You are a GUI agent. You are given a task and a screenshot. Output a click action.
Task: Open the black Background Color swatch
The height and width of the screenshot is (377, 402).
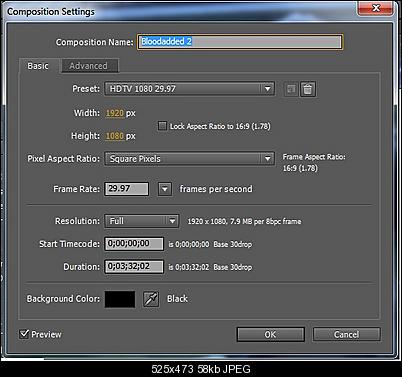pyautogui.click(x=120, y=299)
